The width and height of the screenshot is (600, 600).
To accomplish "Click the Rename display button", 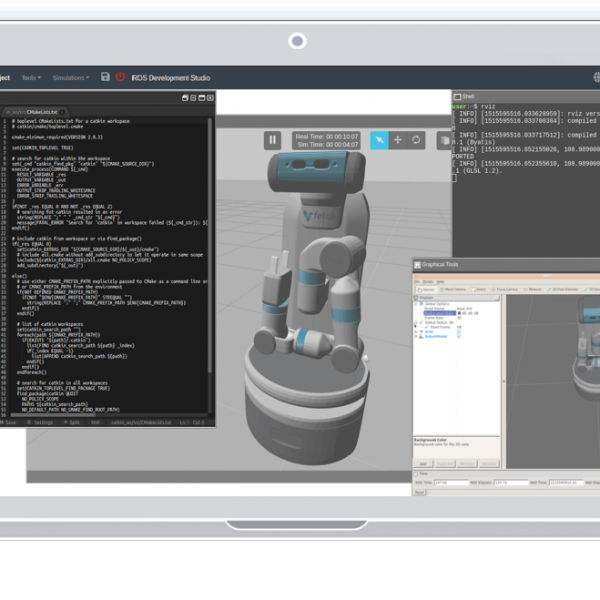I will click(489, 464).
